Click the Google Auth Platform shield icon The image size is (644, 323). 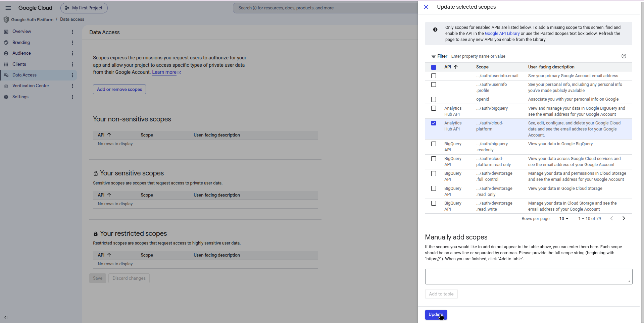(6, 19)
